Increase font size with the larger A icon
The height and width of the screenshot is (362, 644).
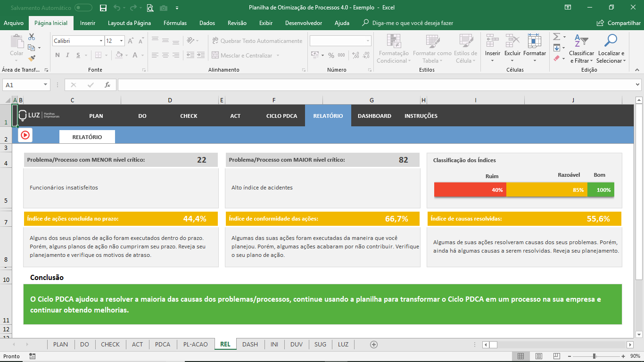tap(131, 41)
